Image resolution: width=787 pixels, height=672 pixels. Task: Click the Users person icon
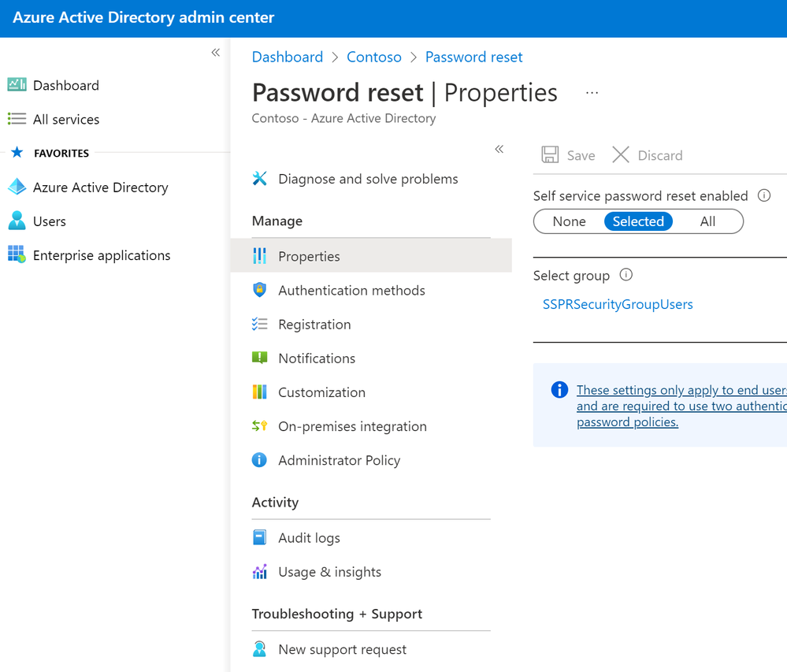pyautogui.click(x=17, y=221)
